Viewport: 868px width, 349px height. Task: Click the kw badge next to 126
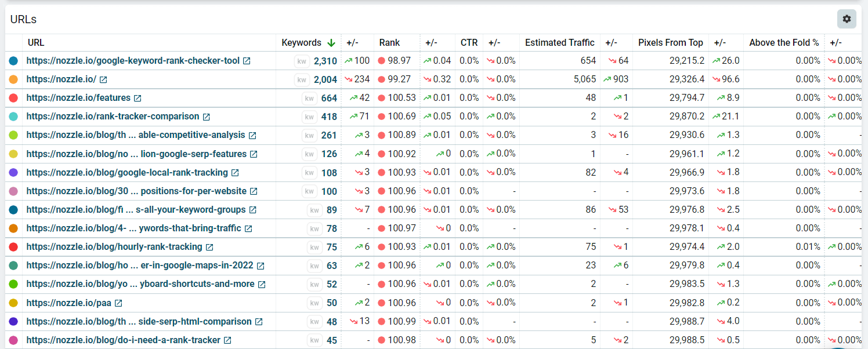[309, 154]
